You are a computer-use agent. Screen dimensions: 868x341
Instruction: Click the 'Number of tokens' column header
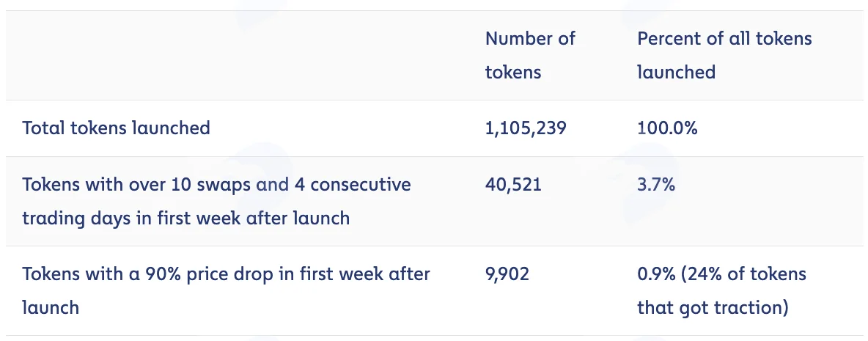coord(530,55)
